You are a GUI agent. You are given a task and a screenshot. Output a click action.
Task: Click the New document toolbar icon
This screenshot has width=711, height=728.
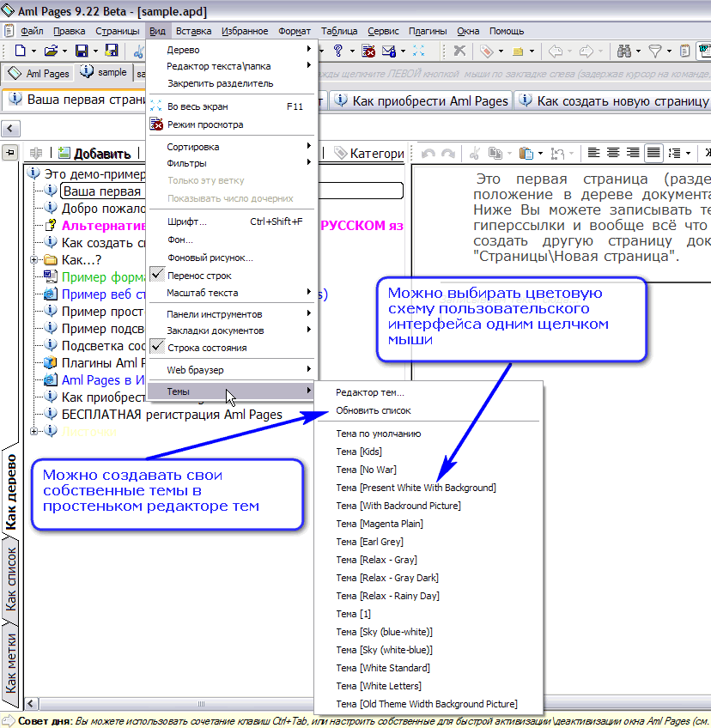tap(20, 51)
